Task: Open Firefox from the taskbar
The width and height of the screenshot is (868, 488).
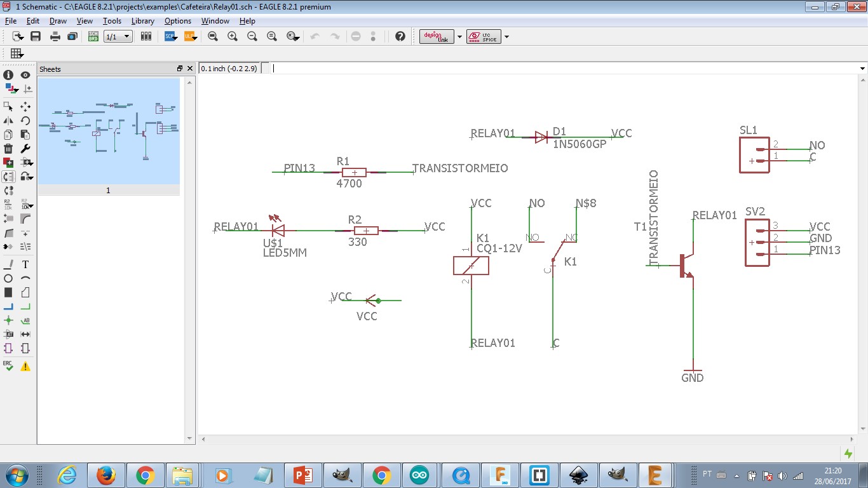Action: [x=105, y=475]
